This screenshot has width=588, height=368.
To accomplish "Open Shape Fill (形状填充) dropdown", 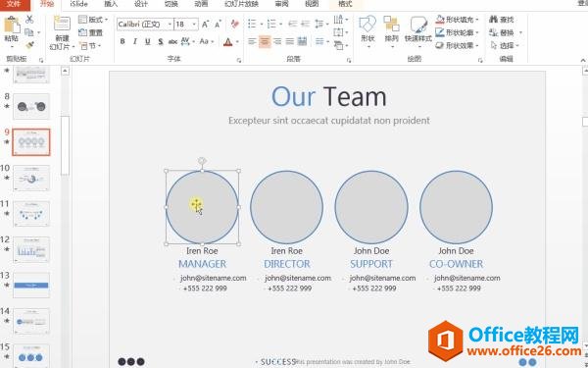I will point(458,20).
